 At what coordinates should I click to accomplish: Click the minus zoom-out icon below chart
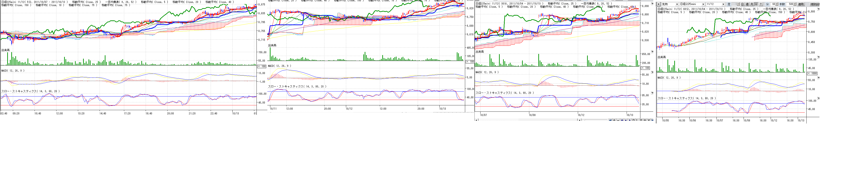click(618, 120)
